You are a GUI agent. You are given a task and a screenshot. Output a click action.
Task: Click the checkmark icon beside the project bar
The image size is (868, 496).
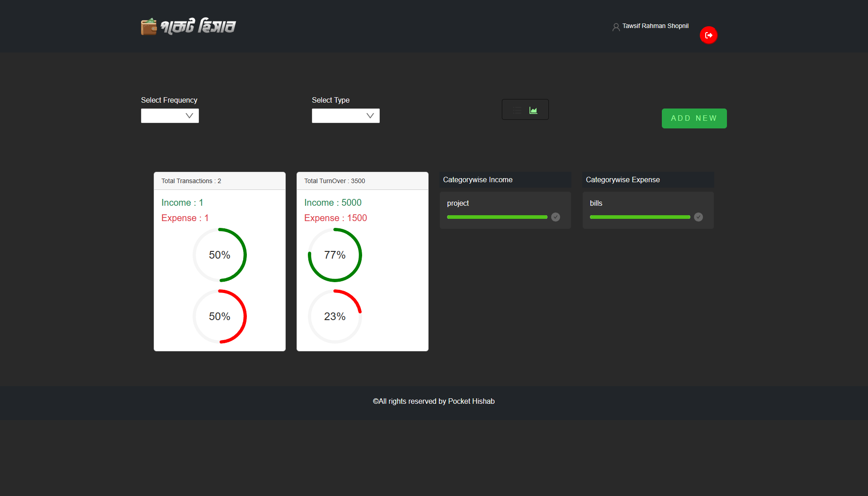(x=555, y=217)
